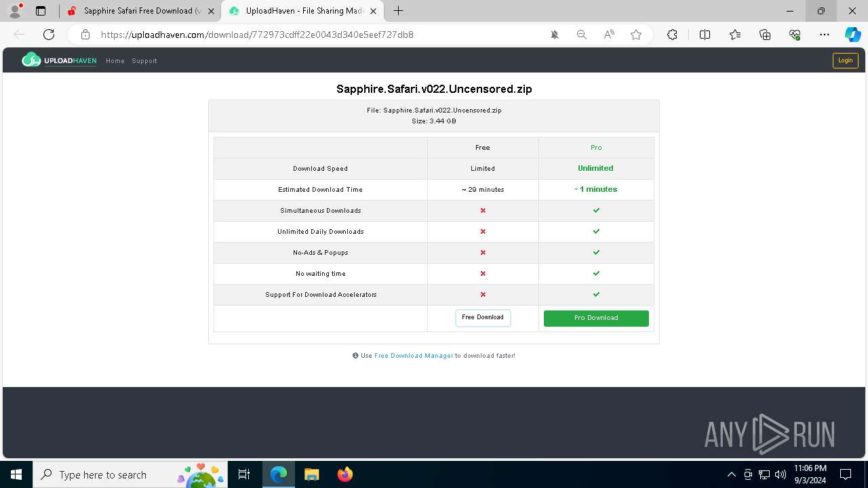This screenshot has width=868, height=488.
Task: Open Task View on taskbar
Action: 245,474
